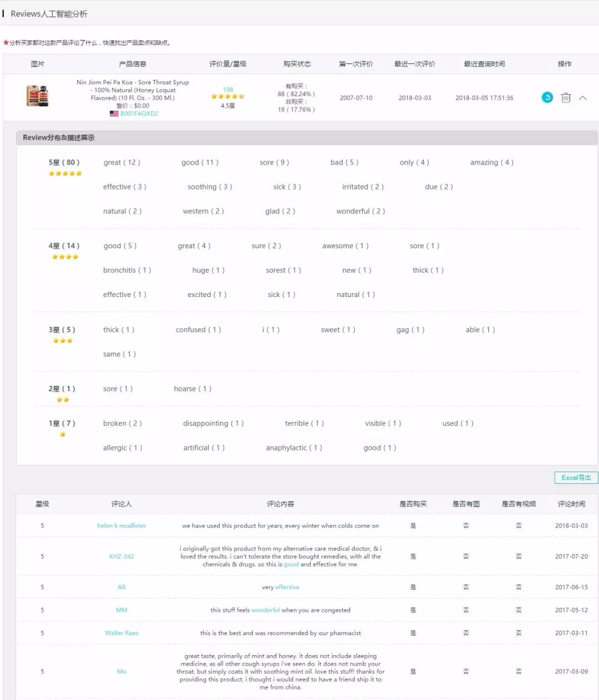Click first review date 2007-07-10

356,98
